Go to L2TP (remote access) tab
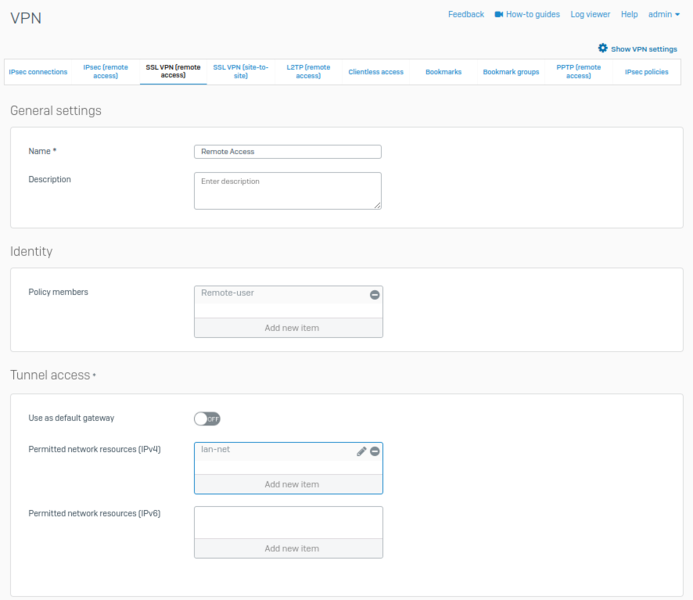 tap(308, 72)
